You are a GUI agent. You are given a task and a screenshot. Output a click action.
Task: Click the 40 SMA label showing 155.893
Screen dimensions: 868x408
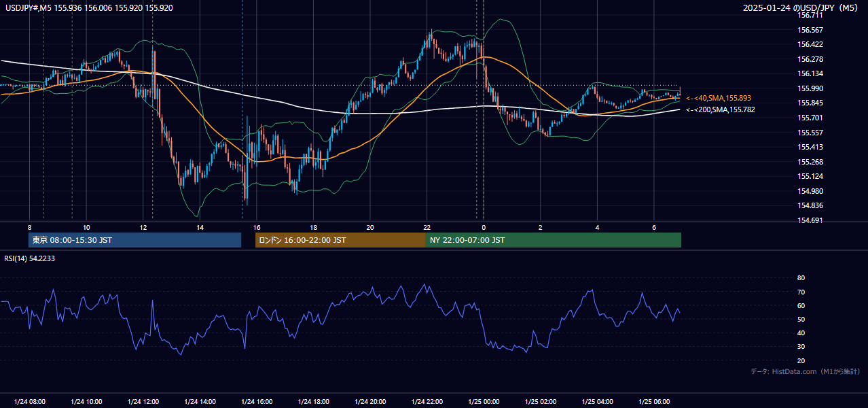tap(719, 98)
